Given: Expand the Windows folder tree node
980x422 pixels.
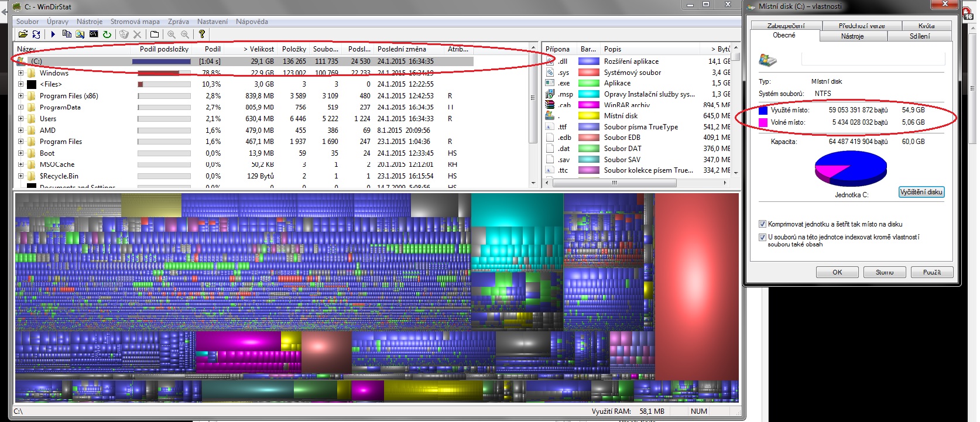Looking at the screenshot, I should tap(21, 73).
